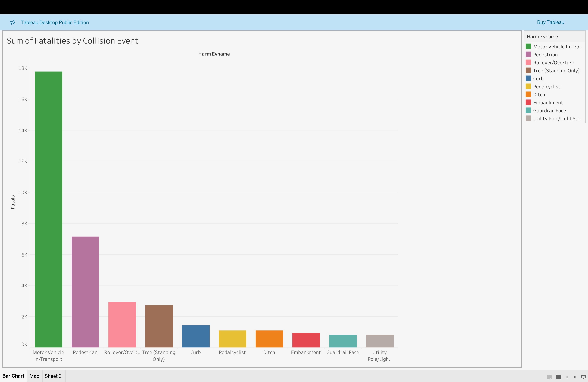This screenshot has width=588, height=382.
Task: Select Motor Vehicle In-Tra.. green legend swatch
Action: pyautogui.click(x=528, y=46)
